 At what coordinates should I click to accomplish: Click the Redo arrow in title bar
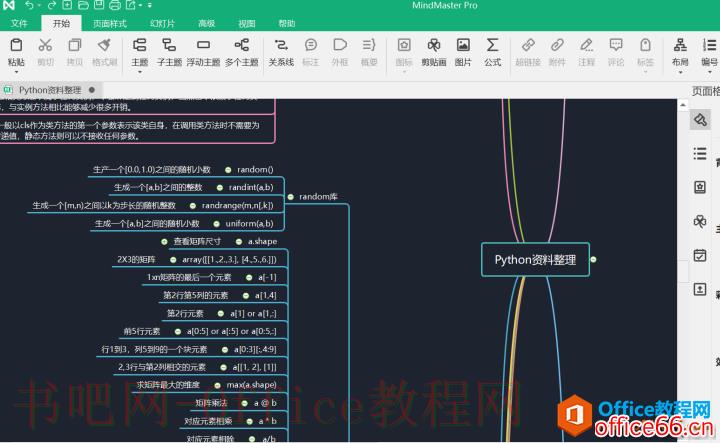tap(51, 6)
